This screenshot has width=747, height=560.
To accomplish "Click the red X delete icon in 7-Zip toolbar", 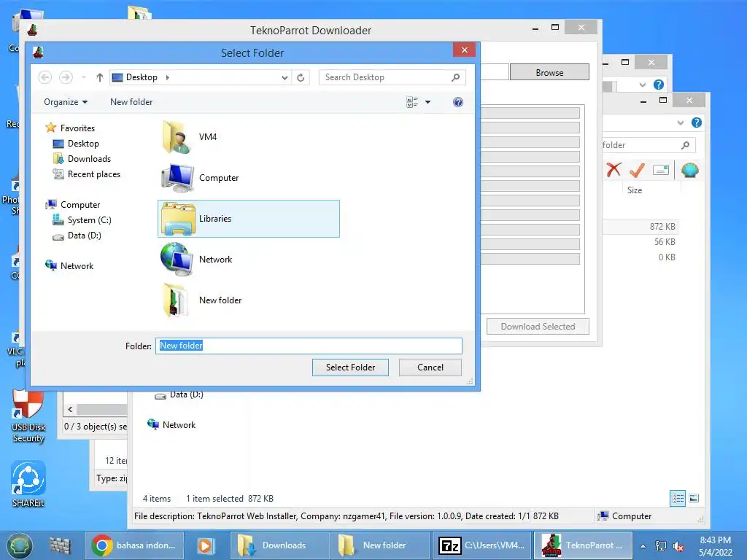I will (614, 169).
